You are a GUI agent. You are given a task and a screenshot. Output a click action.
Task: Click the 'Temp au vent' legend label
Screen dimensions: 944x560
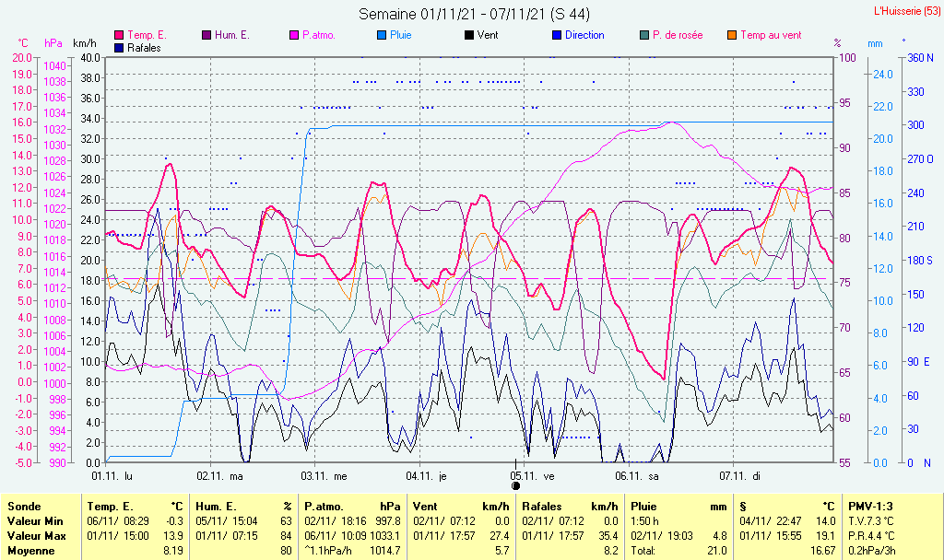pos(772,36)
